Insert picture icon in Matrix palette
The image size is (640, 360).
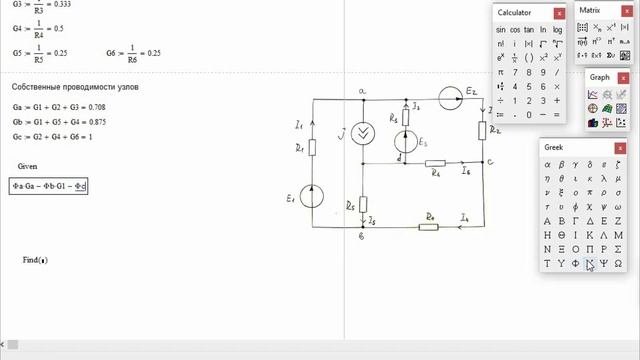[x=625, y=55]
